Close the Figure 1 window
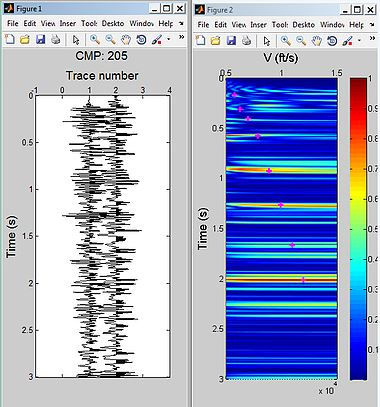 coord(180,9)
